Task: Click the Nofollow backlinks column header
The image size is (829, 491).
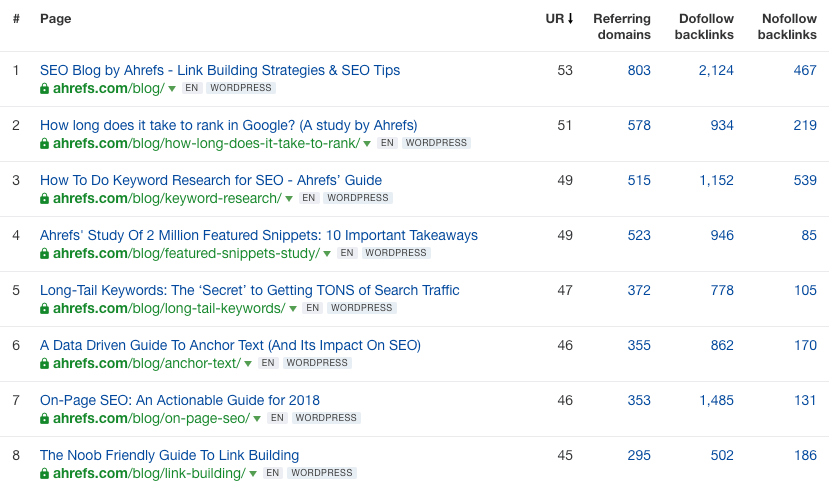Action: [787, 27]
